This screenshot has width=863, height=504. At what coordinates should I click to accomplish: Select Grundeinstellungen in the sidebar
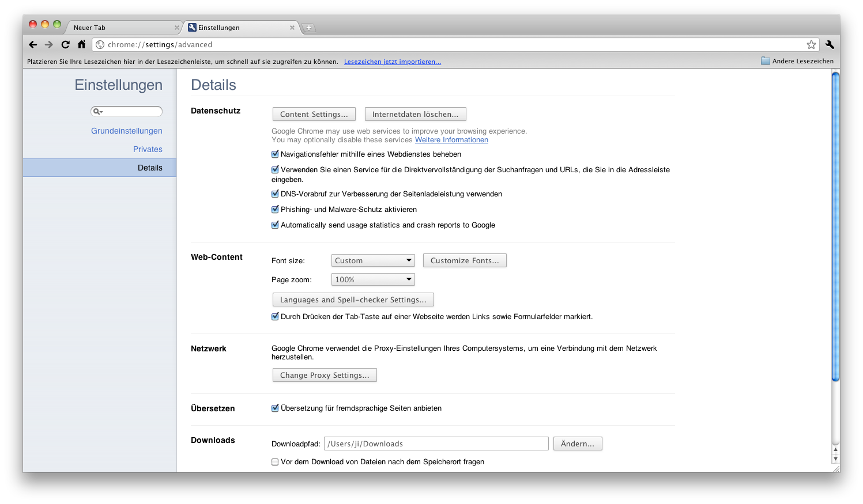coord(126,131)
